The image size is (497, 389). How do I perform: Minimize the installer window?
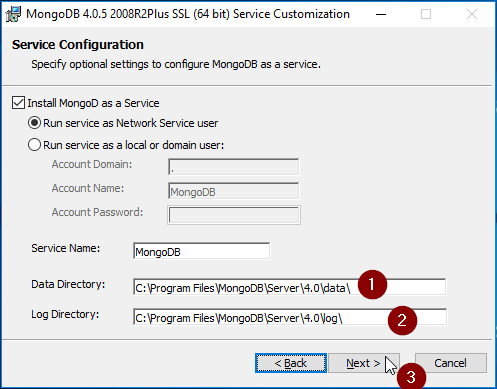tap(381, 14)
